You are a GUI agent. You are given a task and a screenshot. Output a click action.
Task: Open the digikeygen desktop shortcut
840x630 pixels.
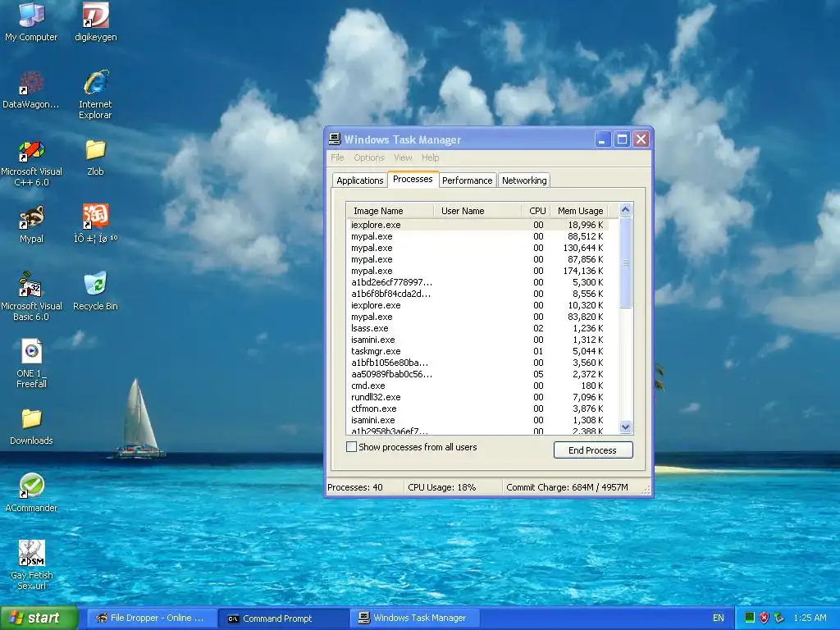(x=95, y=21)
